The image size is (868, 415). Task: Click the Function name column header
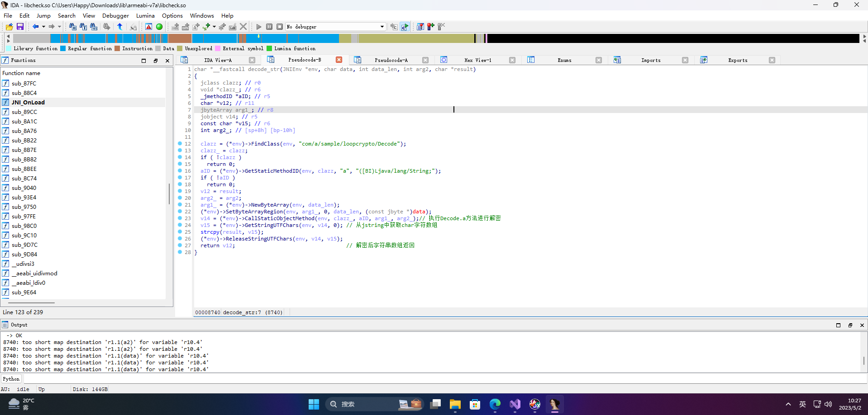tap(84, 73)
